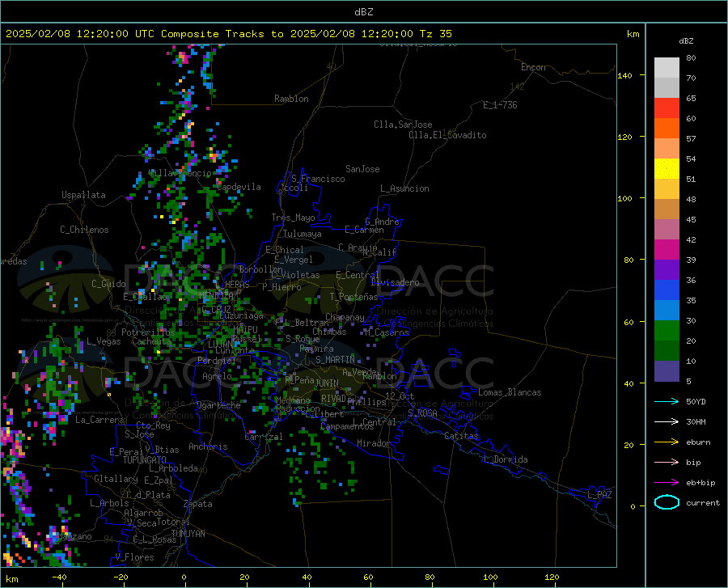
Task: Click the cyan 50YD arrow icon
Action: tap(667, 401)
